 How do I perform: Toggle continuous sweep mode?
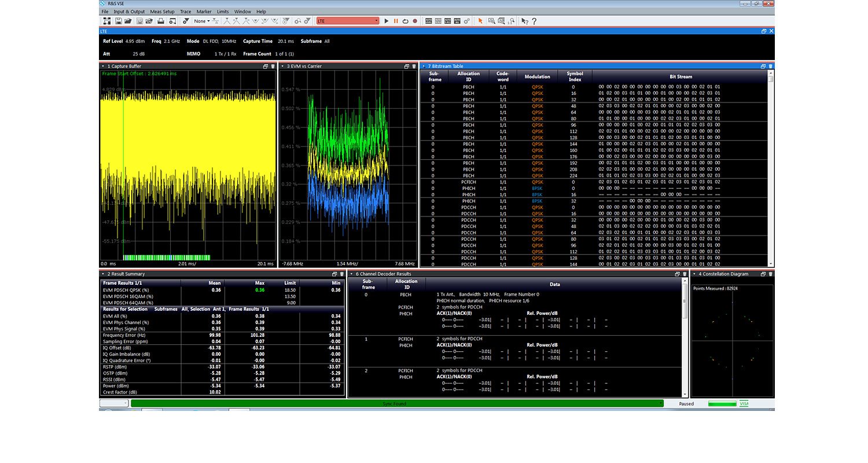tap(404, 21)
